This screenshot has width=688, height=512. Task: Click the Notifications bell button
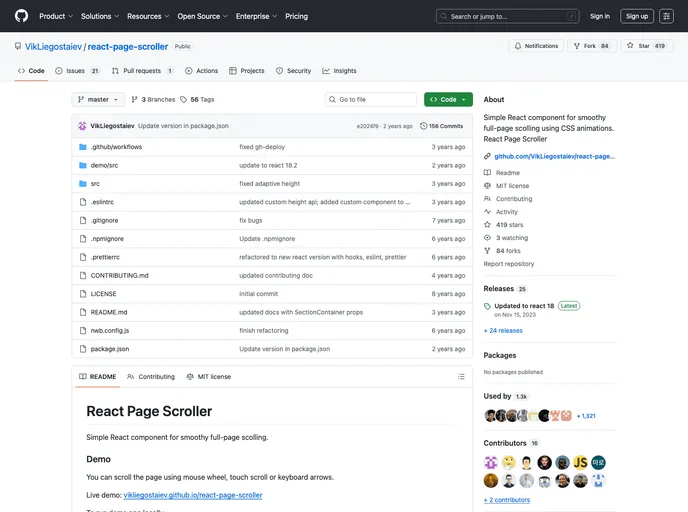pos(536,46)
